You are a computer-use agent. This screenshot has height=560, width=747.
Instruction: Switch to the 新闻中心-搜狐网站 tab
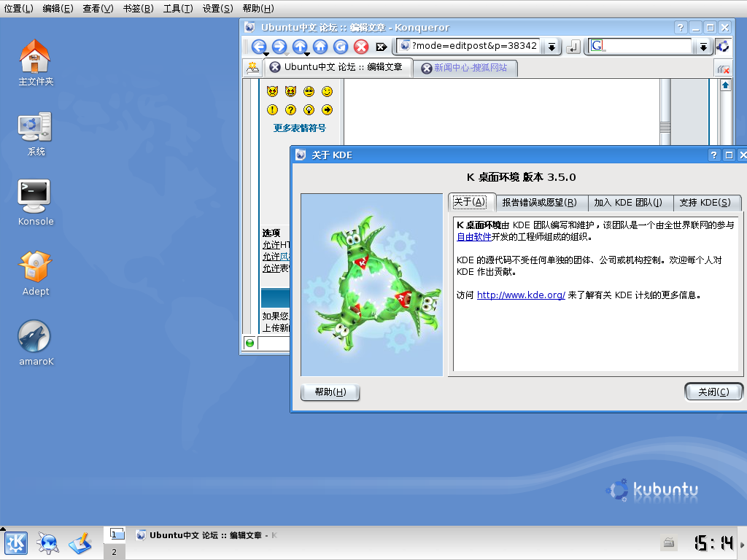[x=465, y=68]
